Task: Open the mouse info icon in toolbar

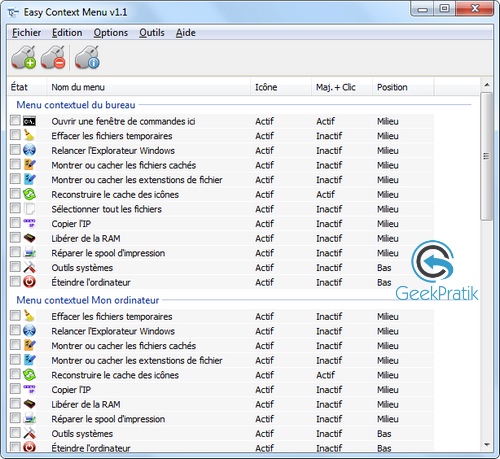Action: pos(87,57)
